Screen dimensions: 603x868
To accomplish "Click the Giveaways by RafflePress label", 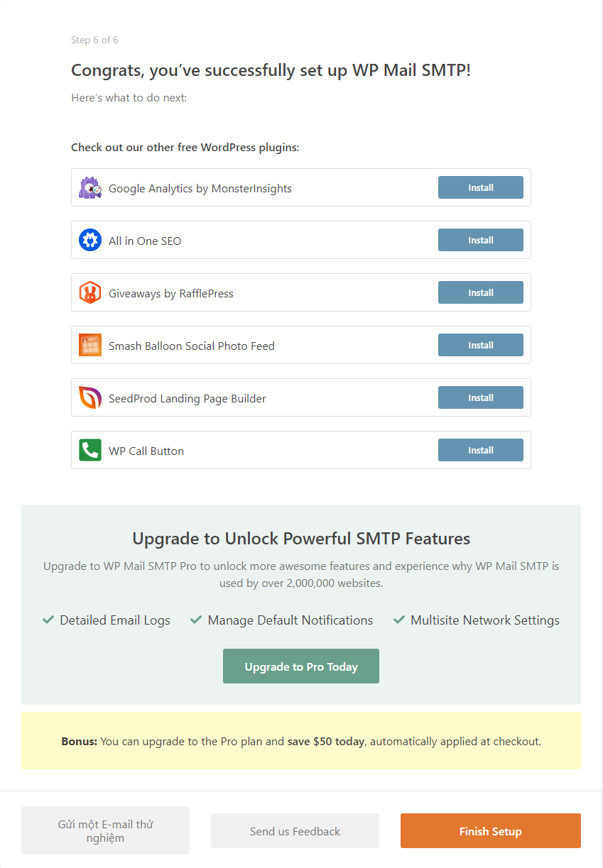I will click(x=171, y=293).
